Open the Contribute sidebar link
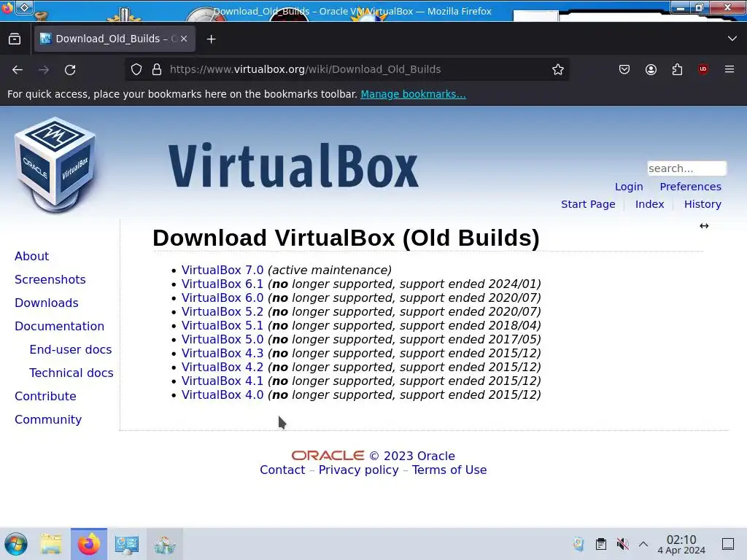The width and height of the screenshot is (747, 560). click(x=45, y=396)
